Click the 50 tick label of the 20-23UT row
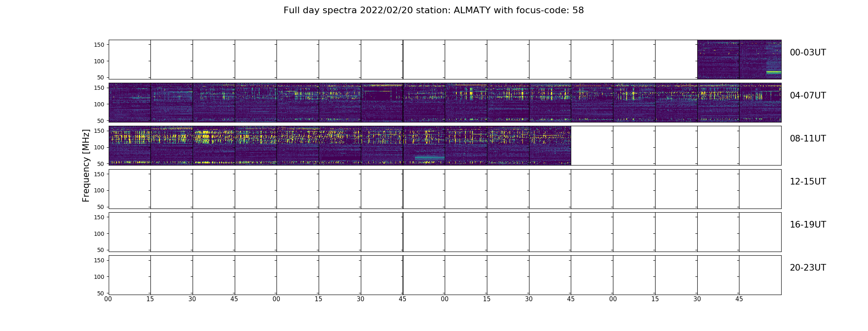Image resolution: width=868 pixels, height=331 pixels. (101, 293)
